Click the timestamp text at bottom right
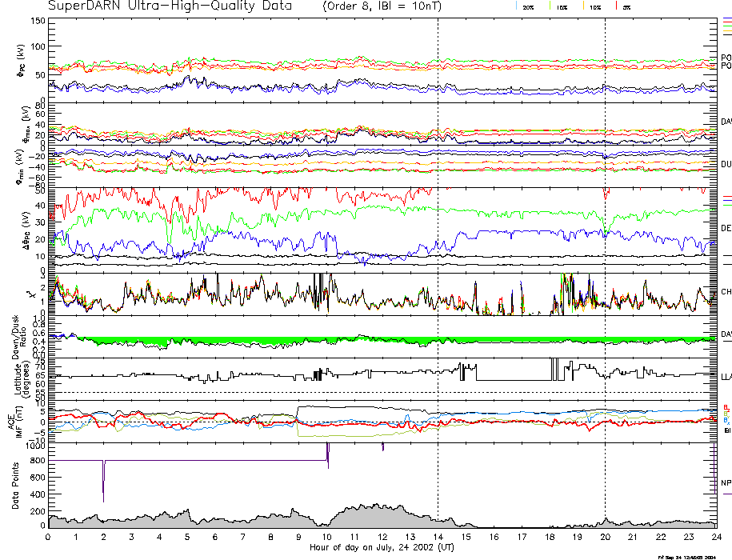 [690, 556]
